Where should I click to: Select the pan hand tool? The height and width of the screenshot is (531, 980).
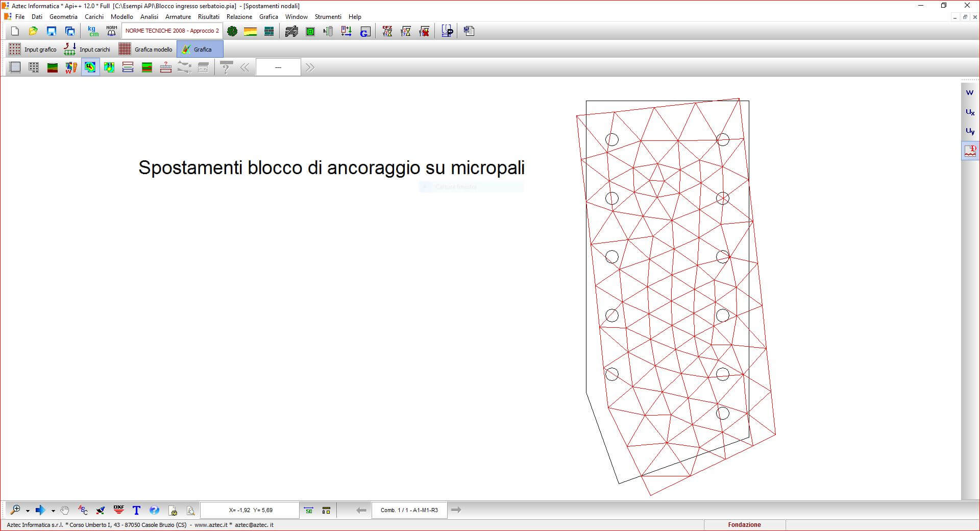65,510
